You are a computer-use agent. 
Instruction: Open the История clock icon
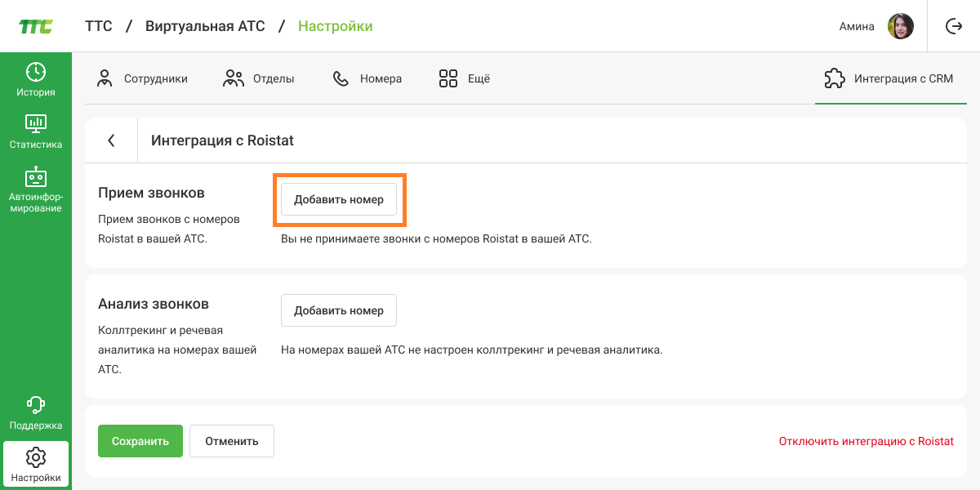pos(36,72)
